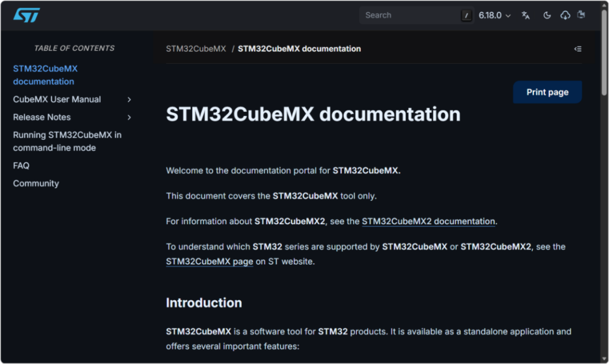Open the 6.18.0 version dropdown

coord(495,16)
